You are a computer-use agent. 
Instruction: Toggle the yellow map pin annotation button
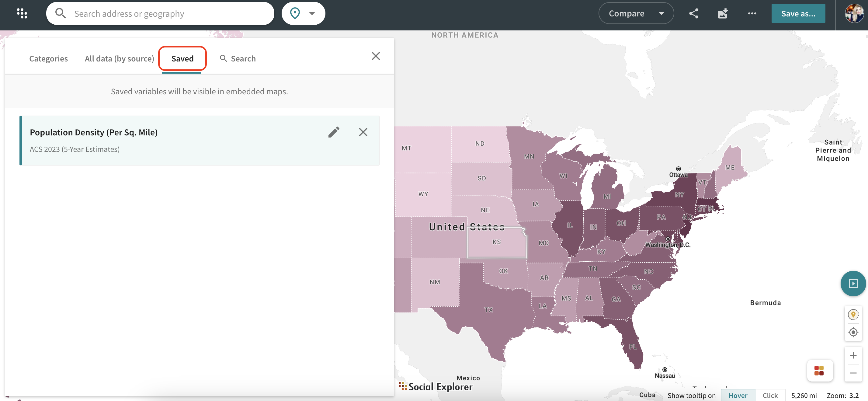click(x=853, y=315)
